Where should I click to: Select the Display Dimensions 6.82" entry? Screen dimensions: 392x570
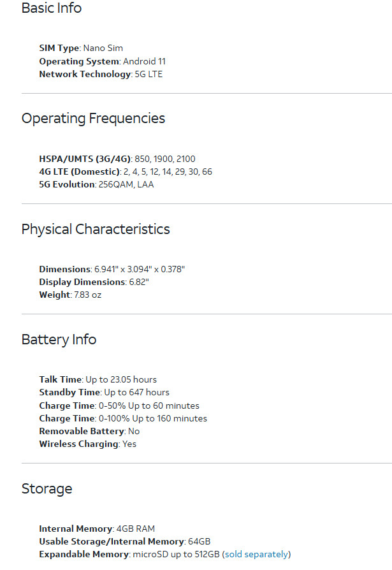pyautogui.click(x=94, y=282)
